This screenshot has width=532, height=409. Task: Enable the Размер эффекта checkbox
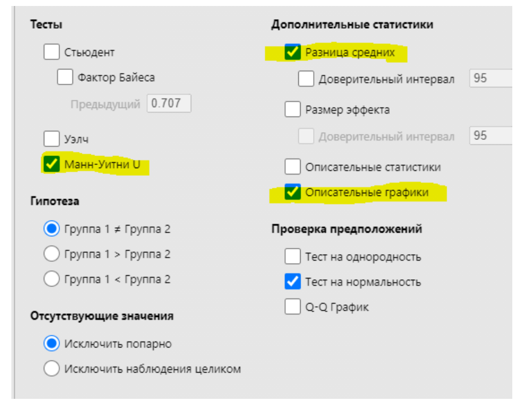pyautogui.click(x=292, y=109)
